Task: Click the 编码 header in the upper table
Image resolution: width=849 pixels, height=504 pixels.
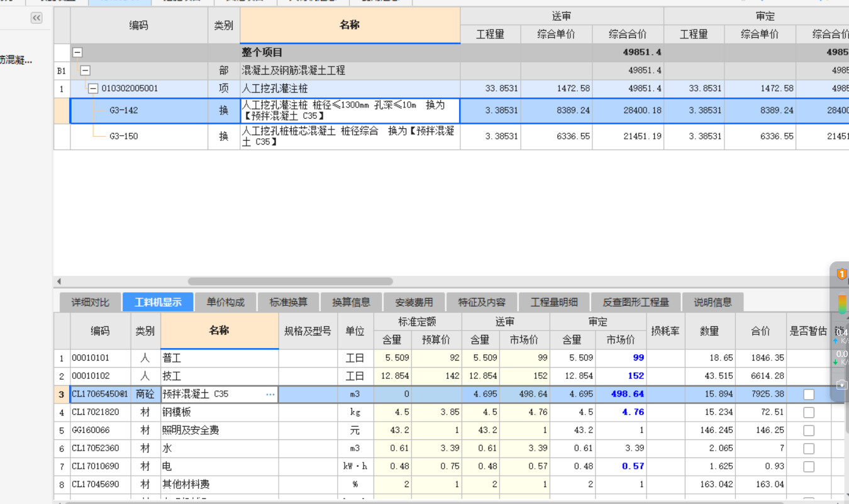Action: coord(139,25)
